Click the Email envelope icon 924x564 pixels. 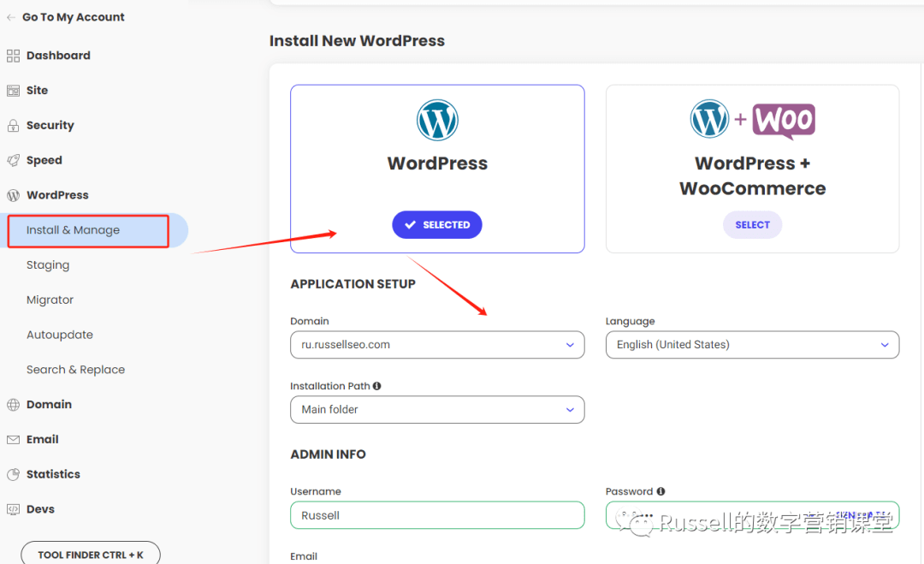pos(13,440)
